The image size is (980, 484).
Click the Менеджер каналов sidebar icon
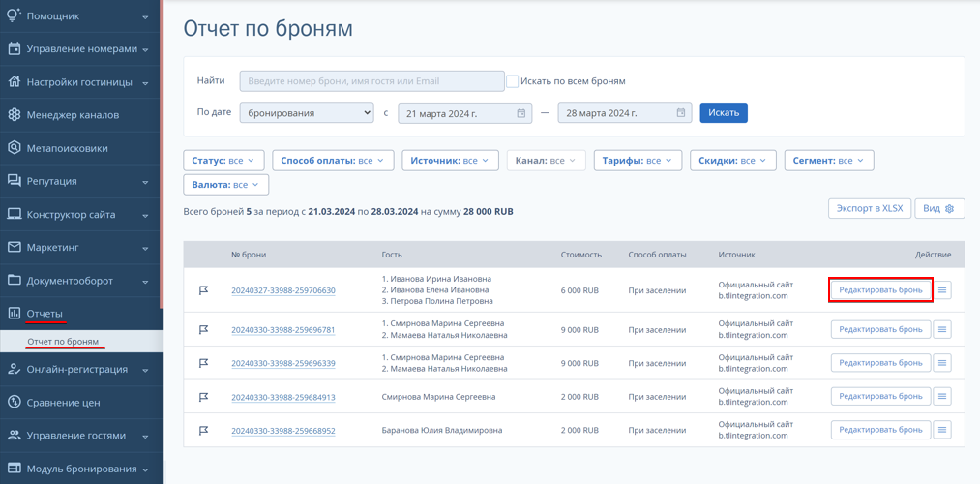pos(14,115)
